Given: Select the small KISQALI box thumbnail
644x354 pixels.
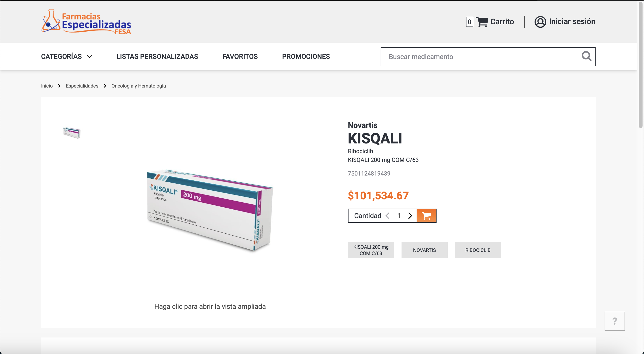Looking at the screenshot, I should [72, 133].
